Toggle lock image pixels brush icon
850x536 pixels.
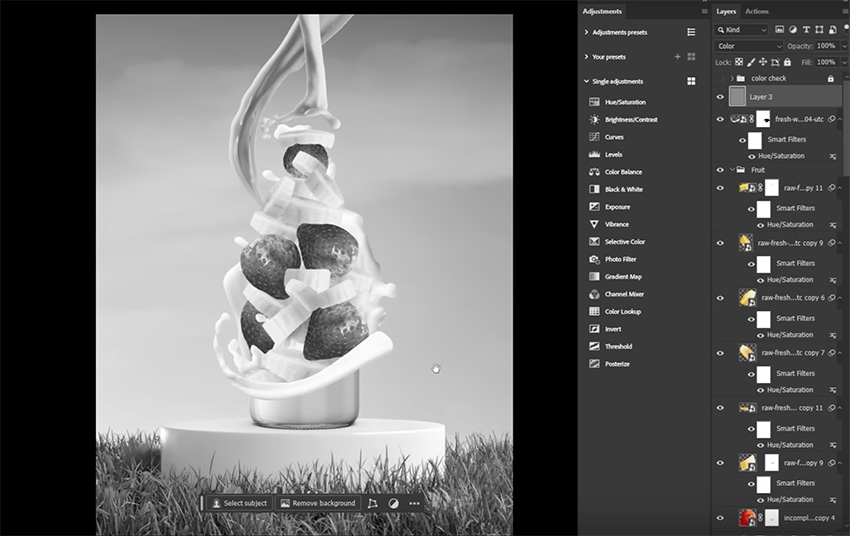pyautogui.click(x=751, y=62)
